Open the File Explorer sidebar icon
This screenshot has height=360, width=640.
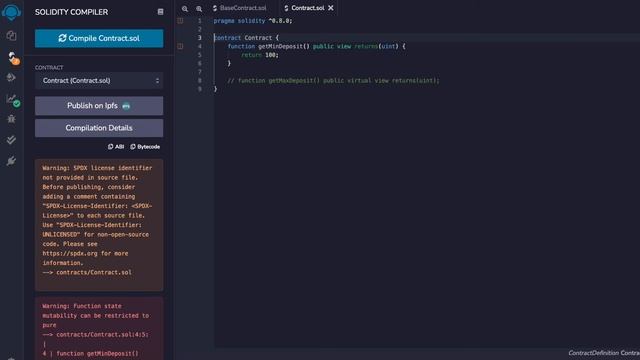(x=11, y=36)
